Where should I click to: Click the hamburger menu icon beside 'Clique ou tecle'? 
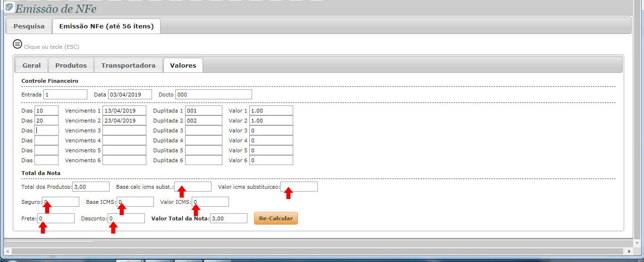17,44
